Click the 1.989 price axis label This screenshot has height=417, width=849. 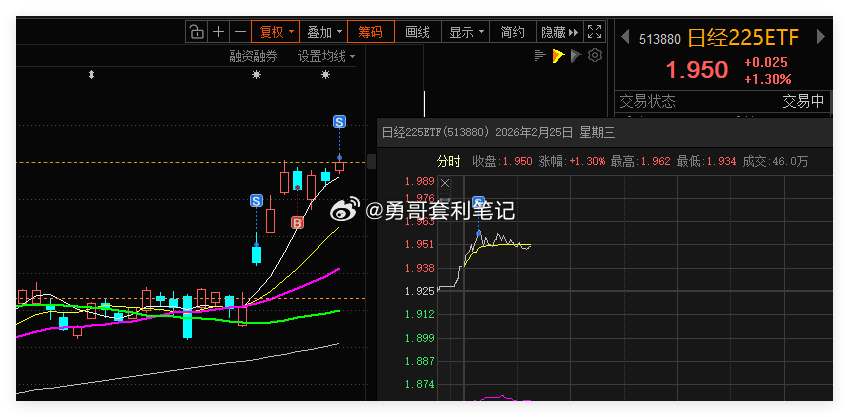pyautogui.click(x=420, y=181)
